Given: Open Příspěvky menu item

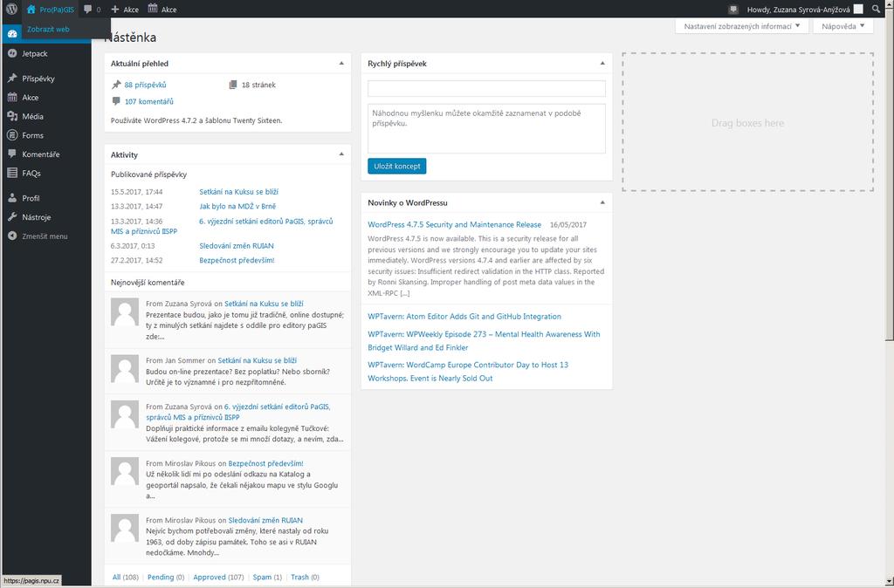Looking at the screenshot, I should coord(38,79).
